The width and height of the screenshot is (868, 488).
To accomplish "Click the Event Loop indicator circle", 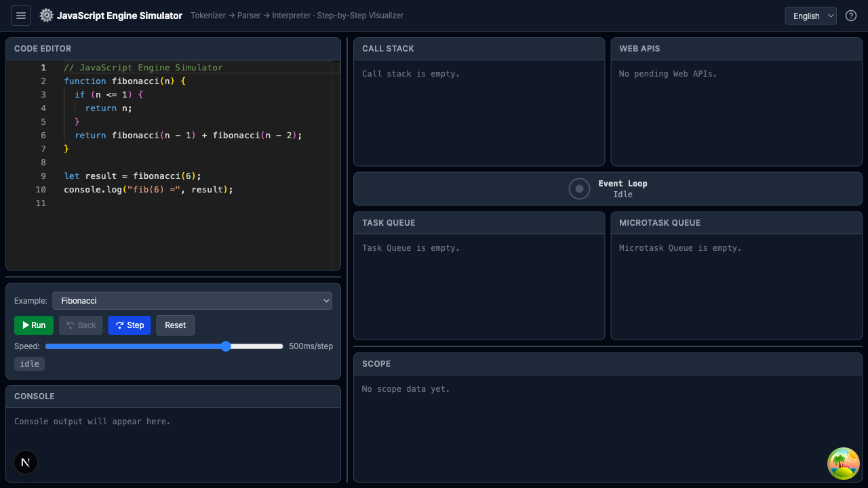I will pyautogui.click(x=579, y=188).
